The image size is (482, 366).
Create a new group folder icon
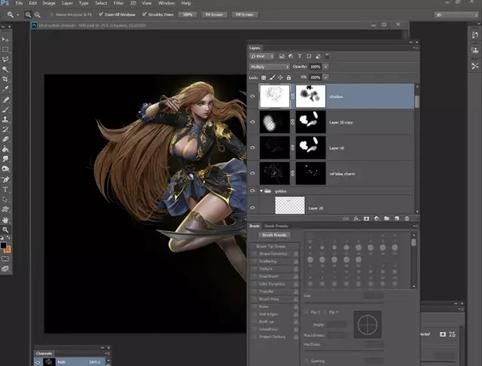(x=387, y=219)
